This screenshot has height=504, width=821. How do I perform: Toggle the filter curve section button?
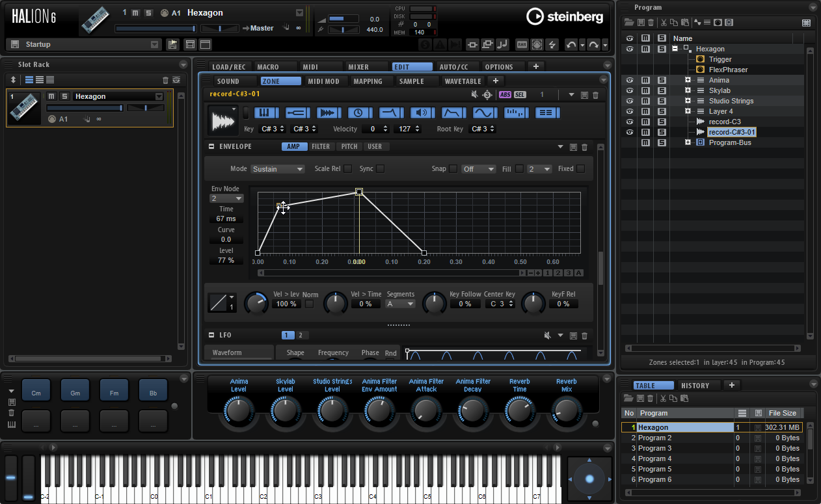pos(391,113)
